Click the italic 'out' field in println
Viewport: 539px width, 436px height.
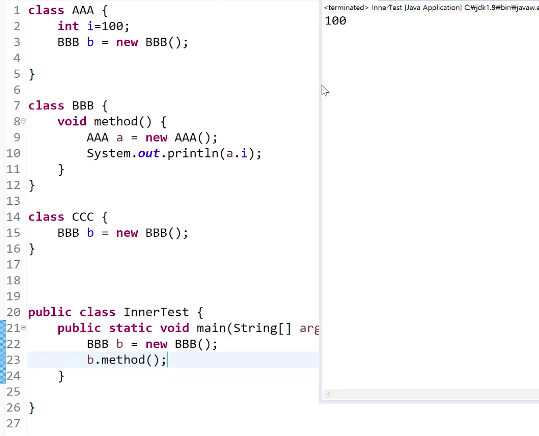[148, 153]
